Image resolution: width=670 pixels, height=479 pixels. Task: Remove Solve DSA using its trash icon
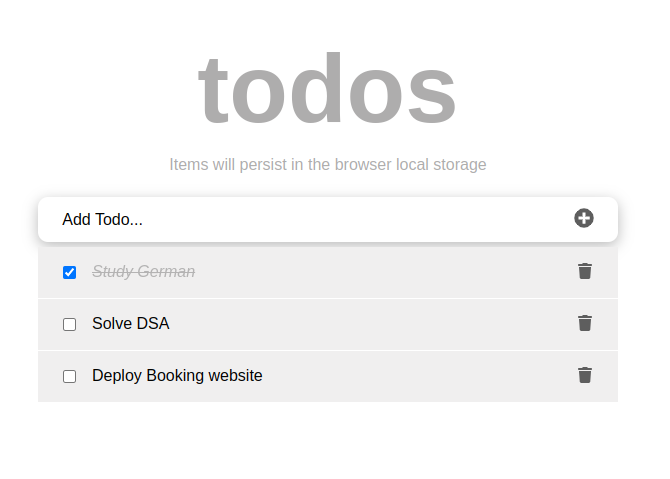(x=585, y=323)
